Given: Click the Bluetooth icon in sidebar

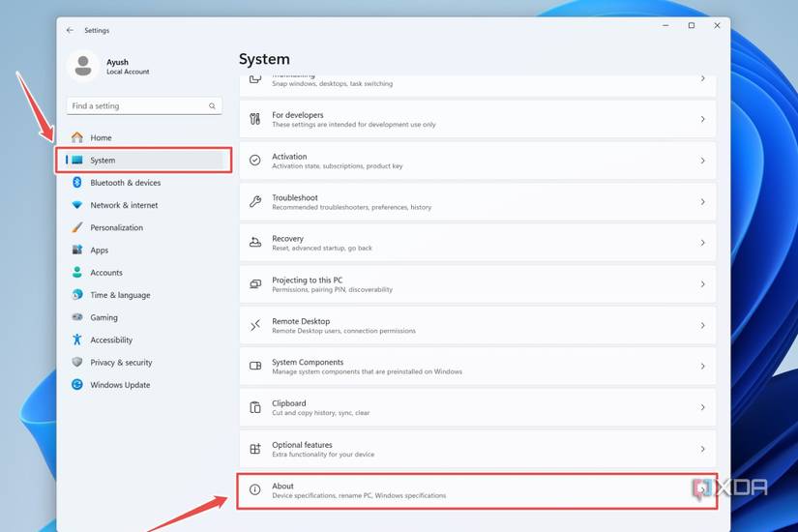Looking at the screenshot, I should pos(77,182).
